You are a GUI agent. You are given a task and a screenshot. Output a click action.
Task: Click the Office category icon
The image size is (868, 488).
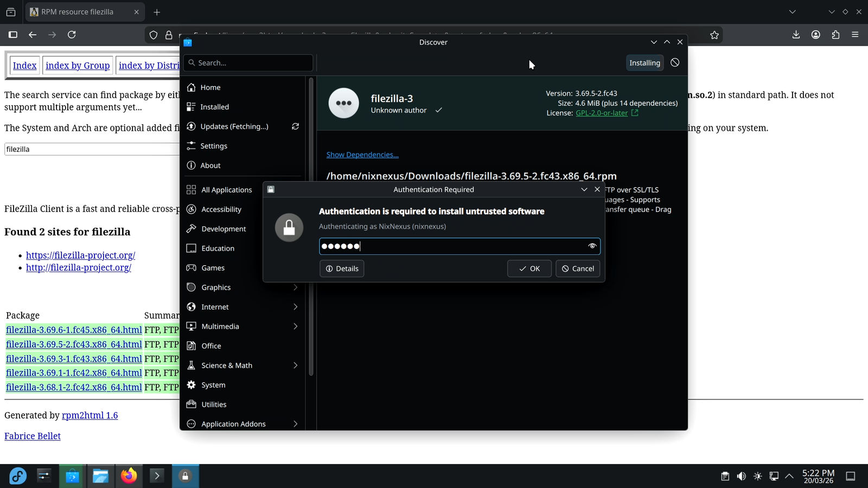(191, 346)
